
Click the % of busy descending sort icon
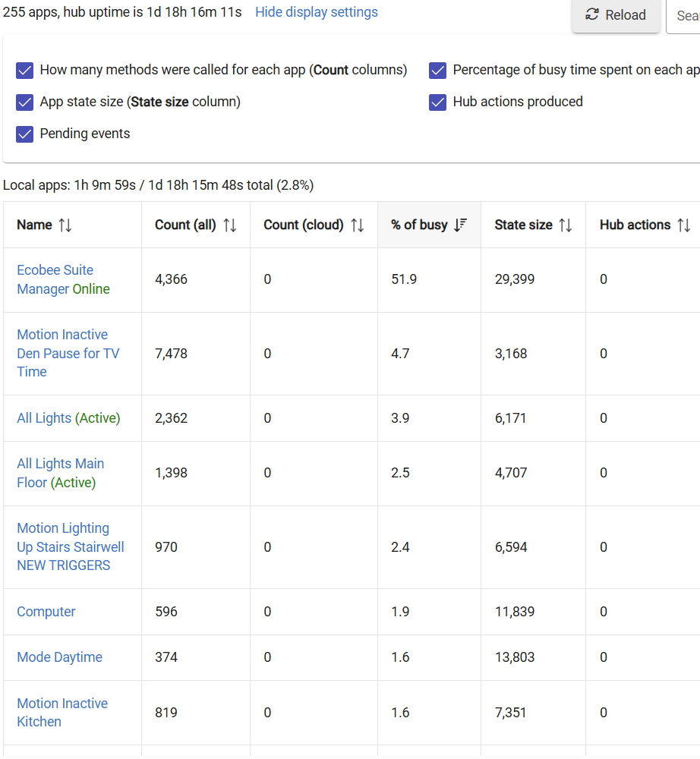point(460,225)
